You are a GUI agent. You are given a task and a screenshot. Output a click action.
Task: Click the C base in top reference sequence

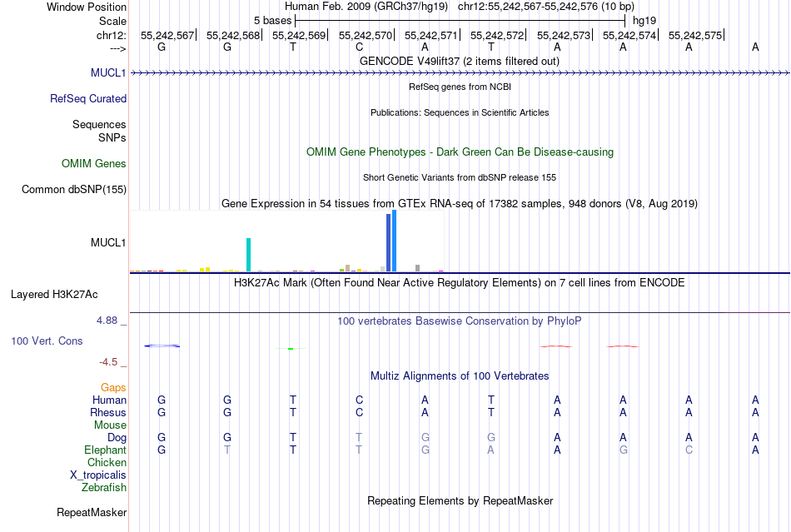click(x=359, y=47)
